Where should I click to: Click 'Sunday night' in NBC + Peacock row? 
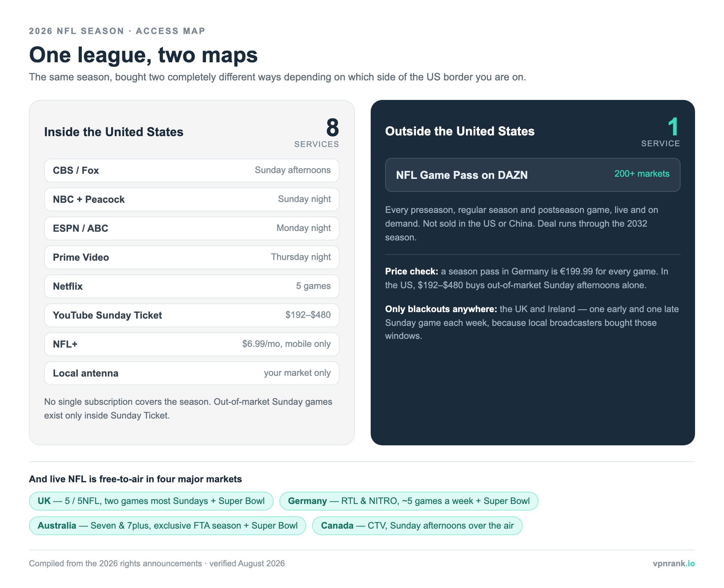pos(304,199)
